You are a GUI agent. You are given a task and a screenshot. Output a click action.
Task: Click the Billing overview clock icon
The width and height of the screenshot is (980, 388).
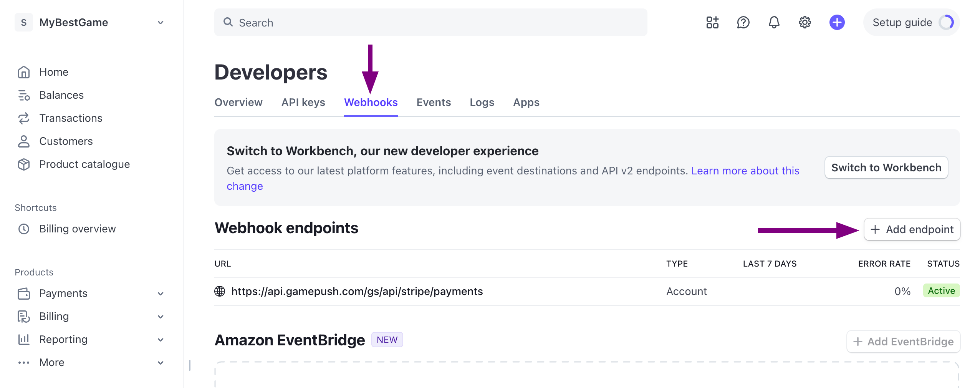[x=24, y=229]
